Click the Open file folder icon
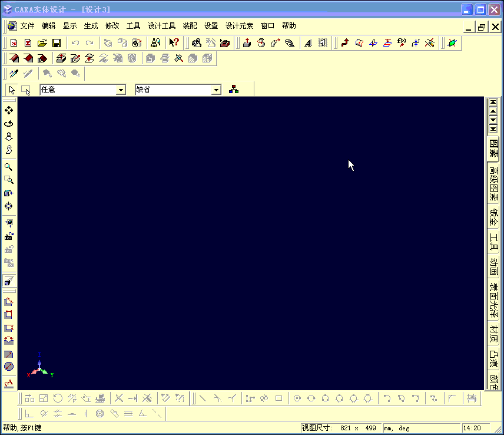Viewport: 504px width, 435px height. [x=42, y=43]
